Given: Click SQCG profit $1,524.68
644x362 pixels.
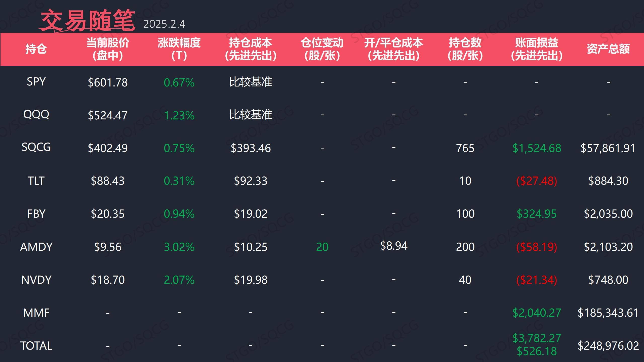Looking at the screenshot, I should tap(537, 148).
